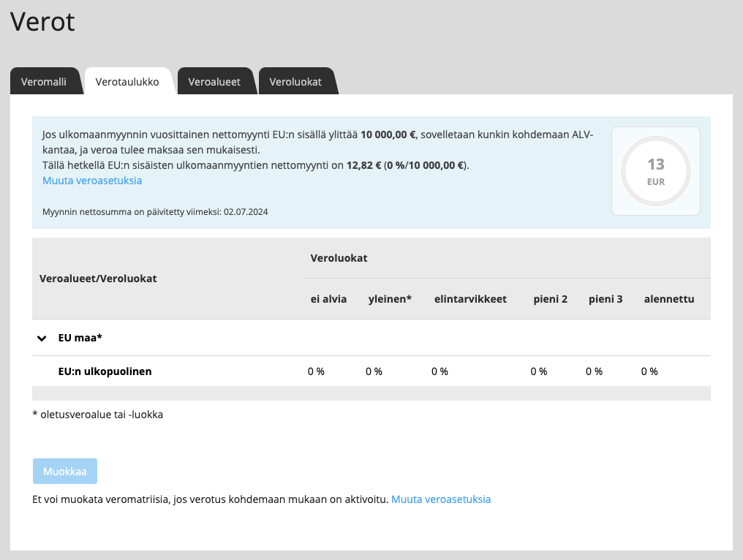Click the yleinen* default tax class header
Image resolution: width=743 pixels, height=560 pixels.
coord(390,298)
